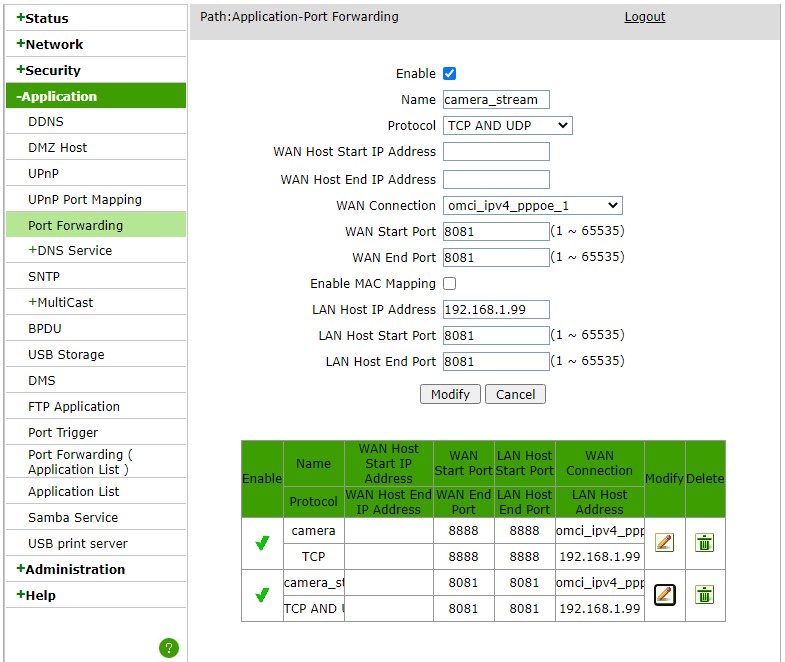Expand the MultiCast submenu
The image size is (785, 662).
point(61,302)
